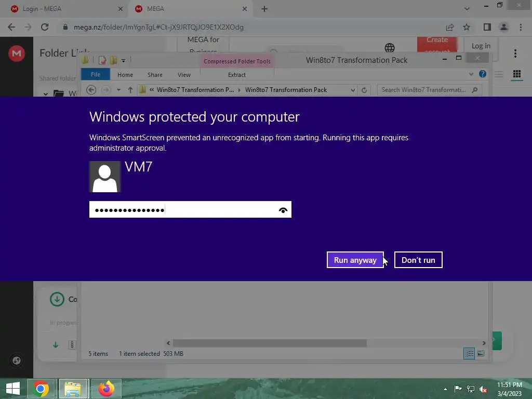Switch MEGA to list view

[498, 74]
